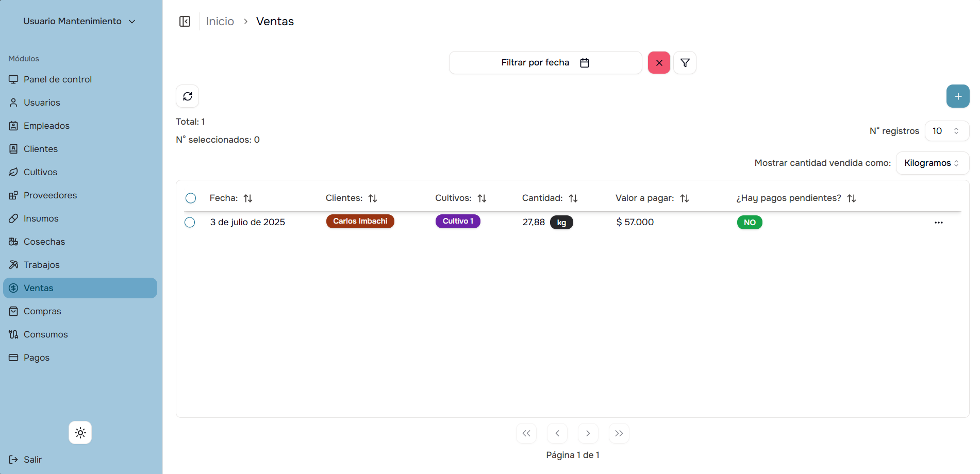The image size is (980, 474).
Task: Open row actions three-dot menu
Action: pyautogui.click(x=938, y=223)
